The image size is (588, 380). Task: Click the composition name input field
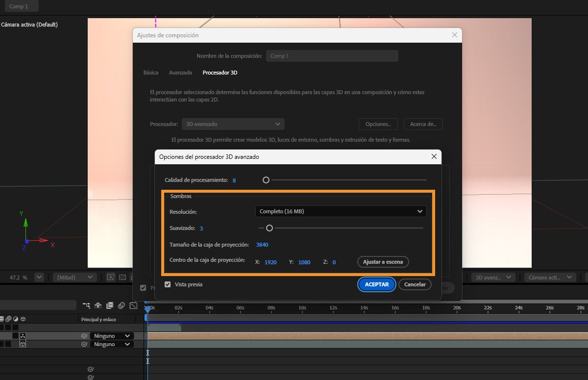pyautogui.click(x=332, y=55)
